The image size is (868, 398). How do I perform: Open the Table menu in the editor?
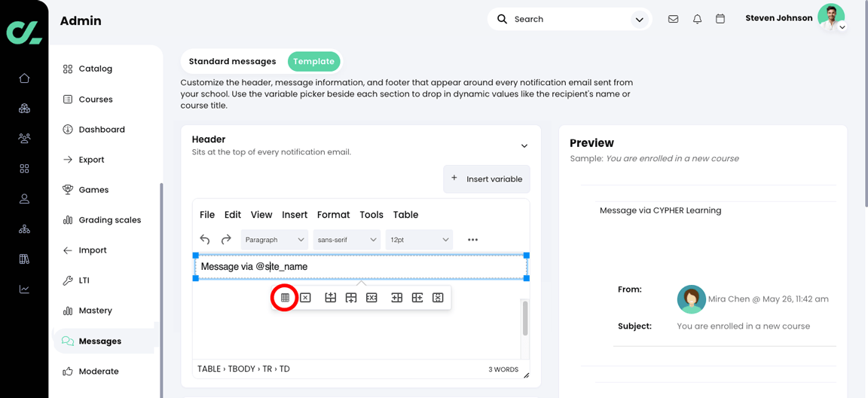tap(406, 215)
